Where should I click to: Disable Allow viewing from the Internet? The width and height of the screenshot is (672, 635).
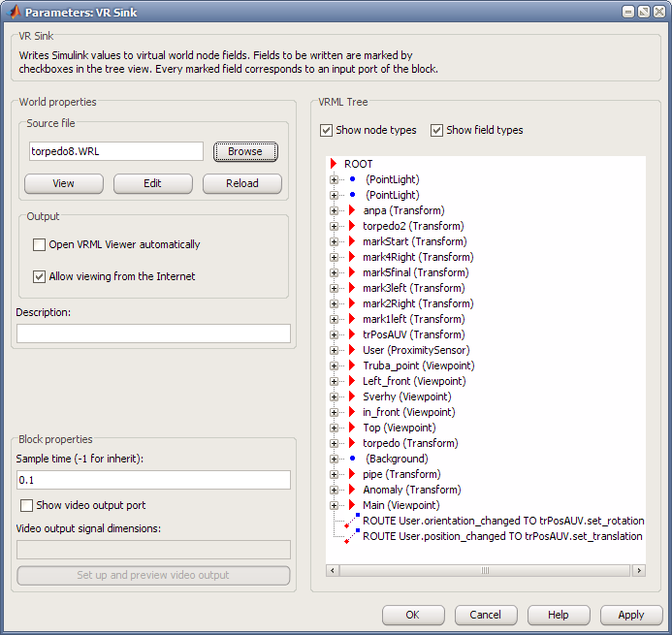(x=39, y=277)
